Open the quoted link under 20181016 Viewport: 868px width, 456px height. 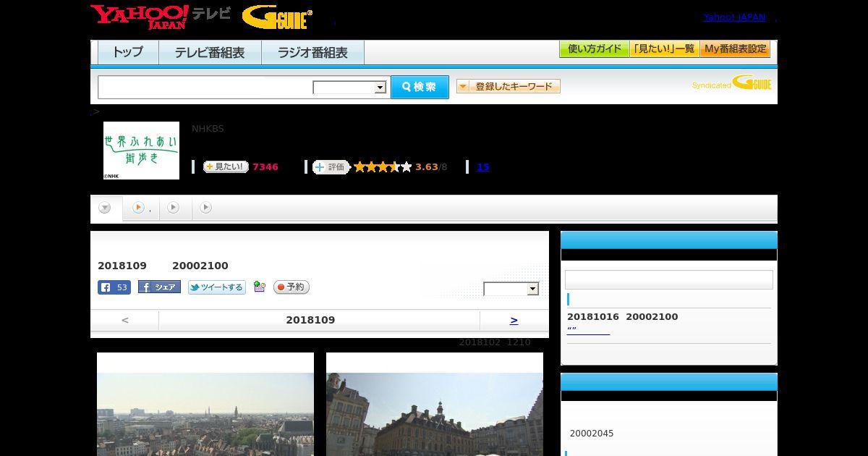point(588,330)
